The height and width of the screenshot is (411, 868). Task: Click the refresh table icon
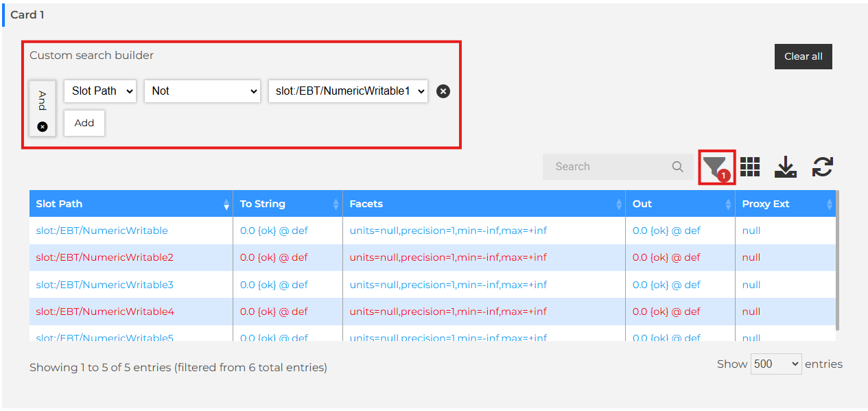tap(822, 167)
